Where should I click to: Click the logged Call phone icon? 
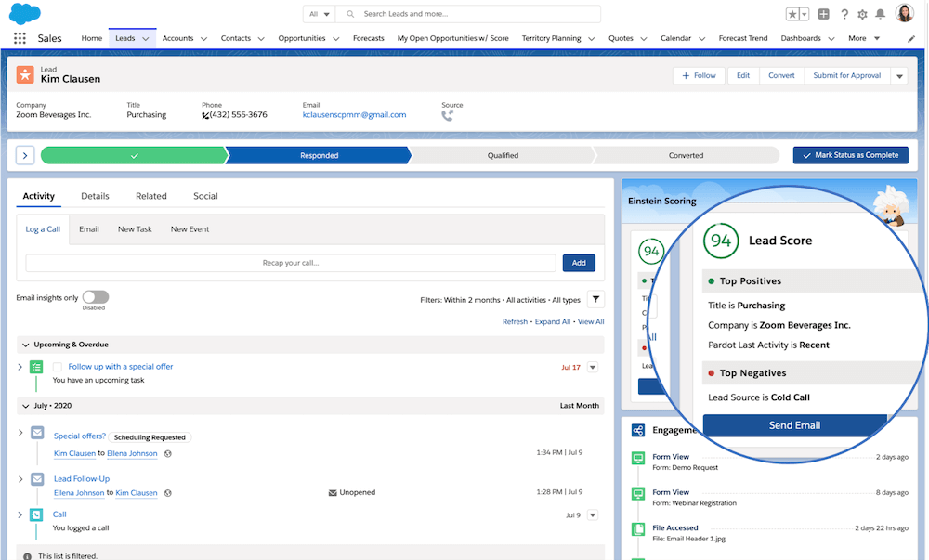[x=36, y=515]
